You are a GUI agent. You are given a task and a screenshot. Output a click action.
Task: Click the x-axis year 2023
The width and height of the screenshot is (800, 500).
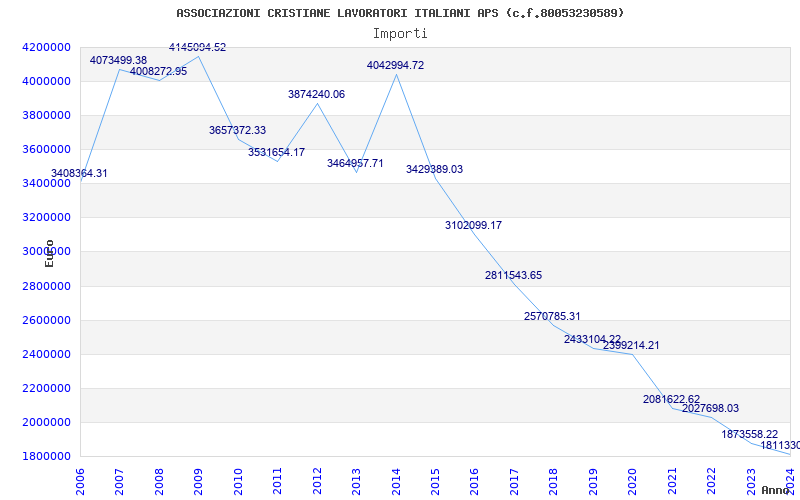pos(751,482)
